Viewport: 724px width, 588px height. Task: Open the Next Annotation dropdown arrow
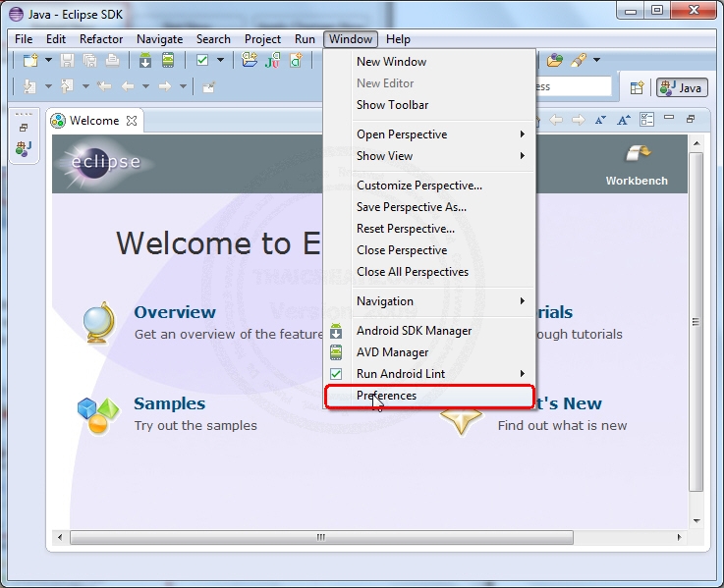[48, 86]
